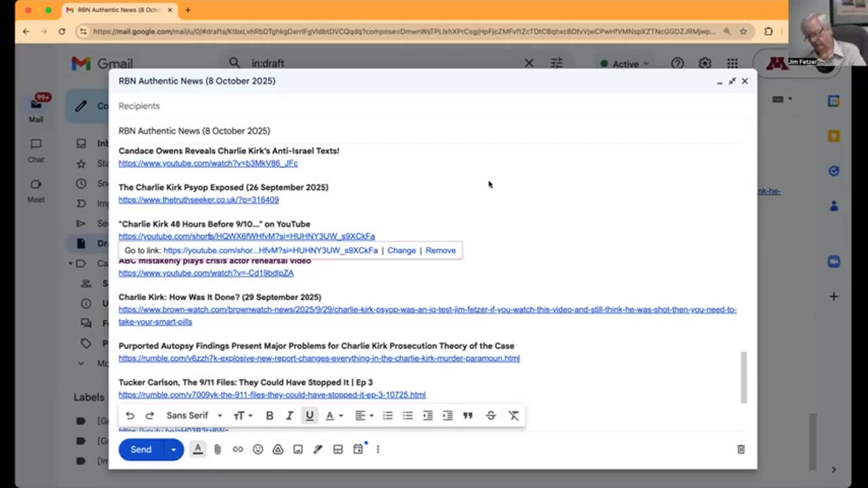Apply quote formatting

(468, 415)
